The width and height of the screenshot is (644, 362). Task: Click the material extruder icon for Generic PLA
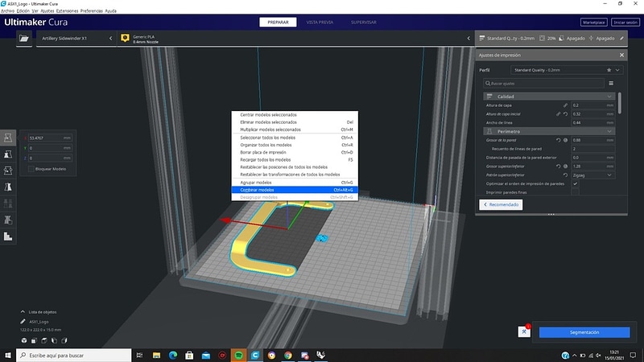125,38
